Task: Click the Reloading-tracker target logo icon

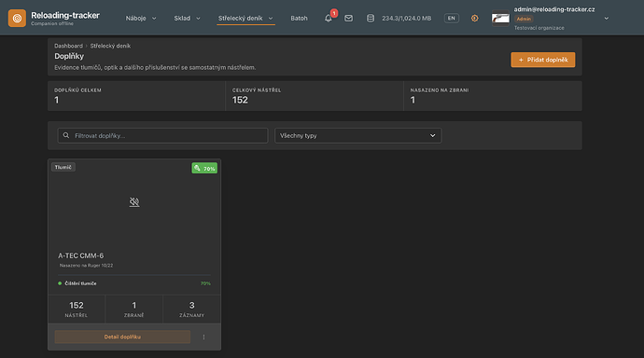Action: (x=17, y=18)
